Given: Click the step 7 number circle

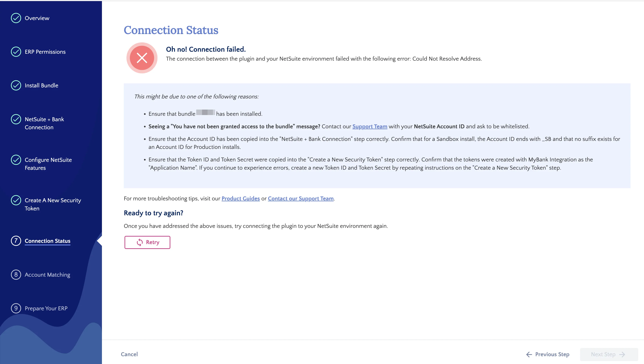Looking at the screenshot, I should [16, 241].
